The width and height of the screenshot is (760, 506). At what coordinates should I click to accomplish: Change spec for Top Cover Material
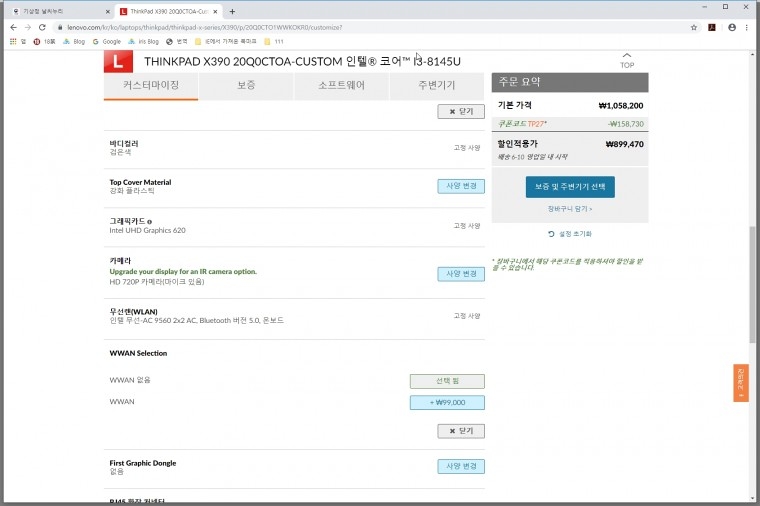click(461, 186)
